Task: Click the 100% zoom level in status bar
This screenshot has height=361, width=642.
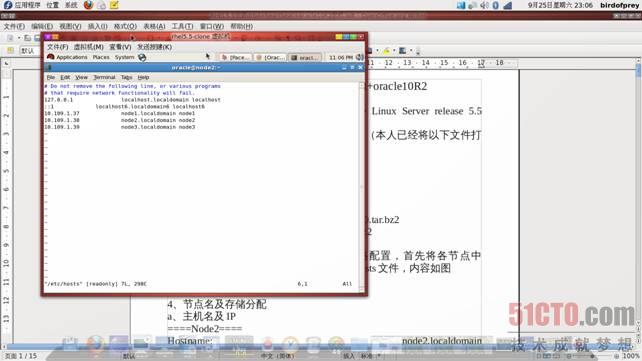Action: 631,356
